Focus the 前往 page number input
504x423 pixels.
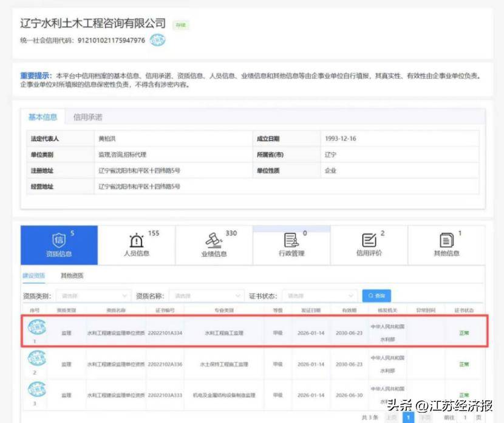click(465, 418)
